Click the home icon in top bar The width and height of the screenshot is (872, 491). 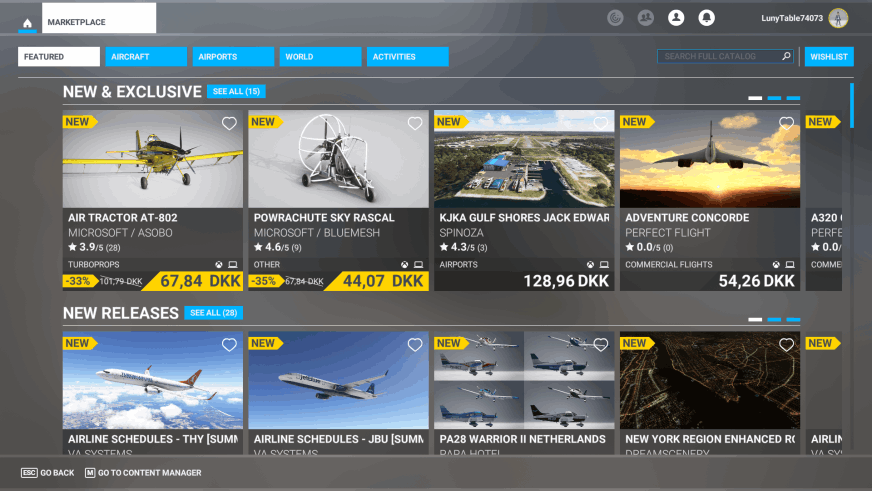27,22
